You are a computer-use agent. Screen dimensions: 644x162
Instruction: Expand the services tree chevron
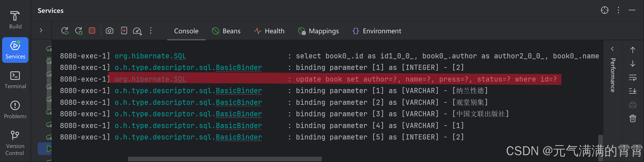click(41, 30)
